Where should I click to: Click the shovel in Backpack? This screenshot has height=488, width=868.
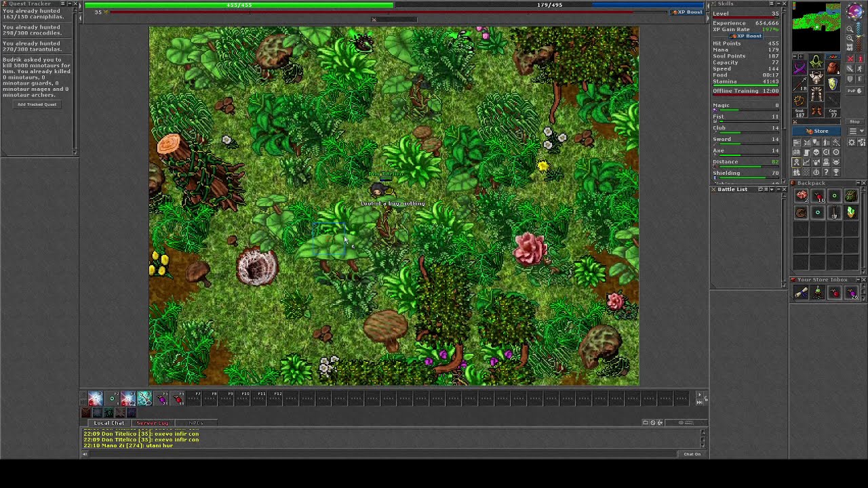pos(834,212)
